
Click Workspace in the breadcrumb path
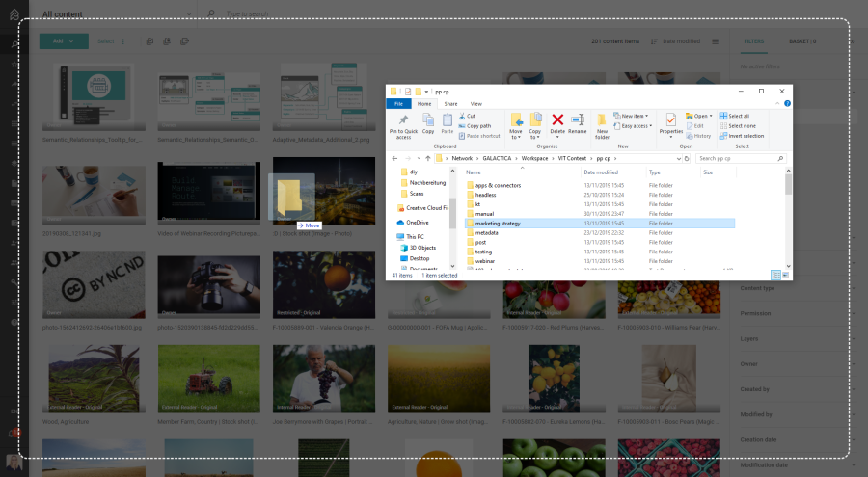pos(534,158)
